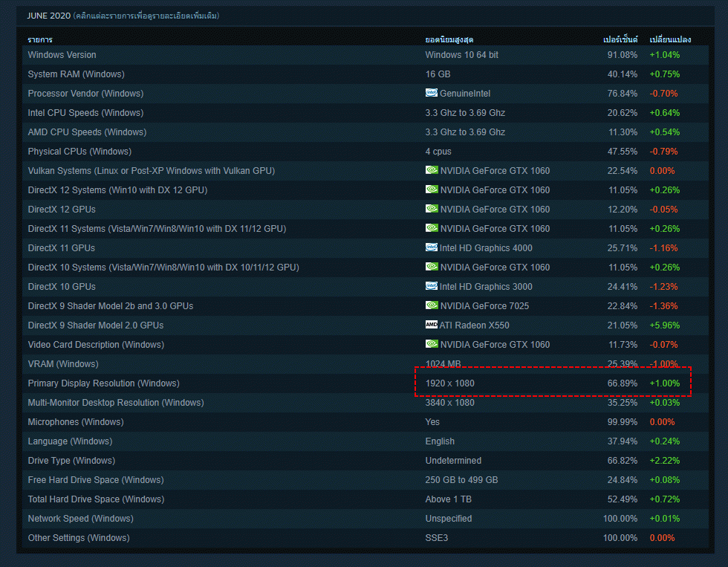Expand DirectX 9 Shader Model 2b and 3.0 GPUs
This screenshot has width=728, height=567.
[365, 306]
